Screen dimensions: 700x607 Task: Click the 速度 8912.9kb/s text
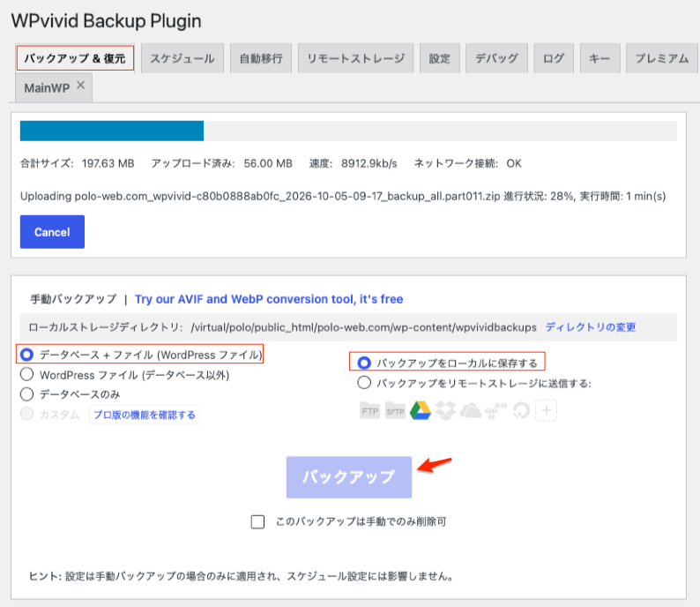[353, 163]
